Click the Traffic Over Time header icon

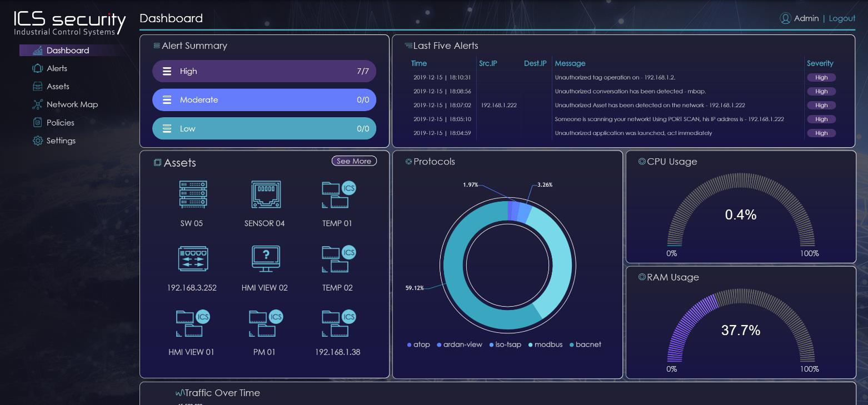pos(180,393)
